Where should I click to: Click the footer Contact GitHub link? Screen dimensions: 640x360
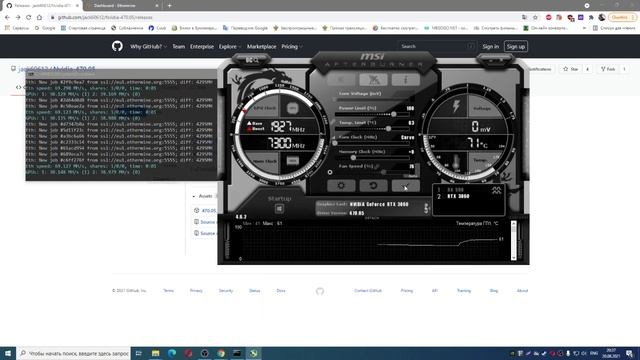368,291
